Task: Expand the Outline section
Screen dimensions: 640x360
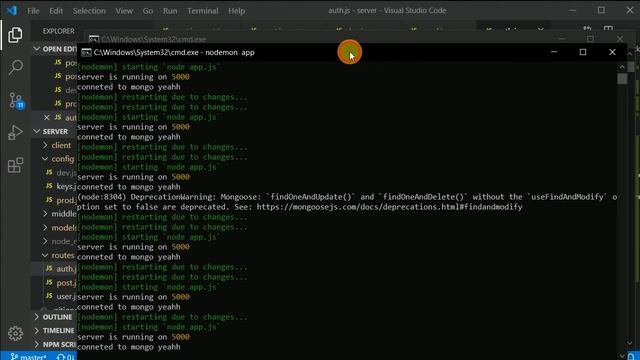Action: click(54, 317)
